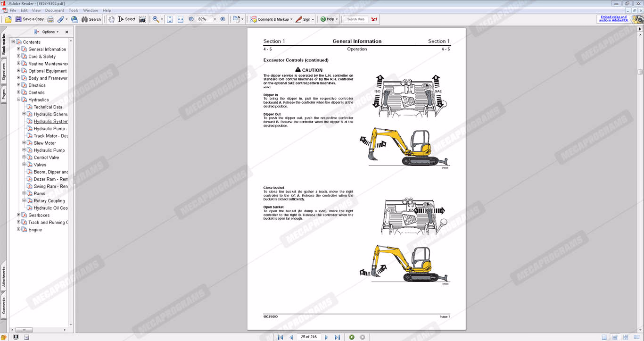The image size is (644, 341).
Task: Click the zoom in plus button
Action: [223, 19]
